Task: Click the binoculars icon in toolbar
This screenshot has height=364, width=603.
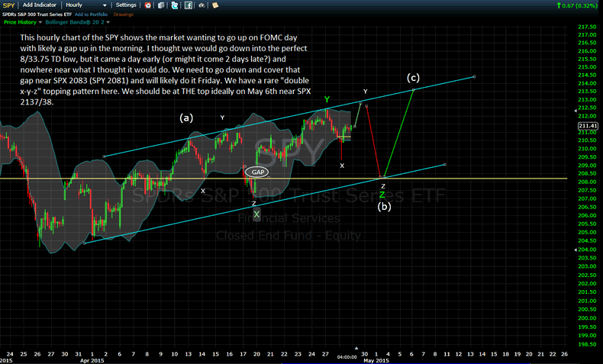Action: [202, 5]
